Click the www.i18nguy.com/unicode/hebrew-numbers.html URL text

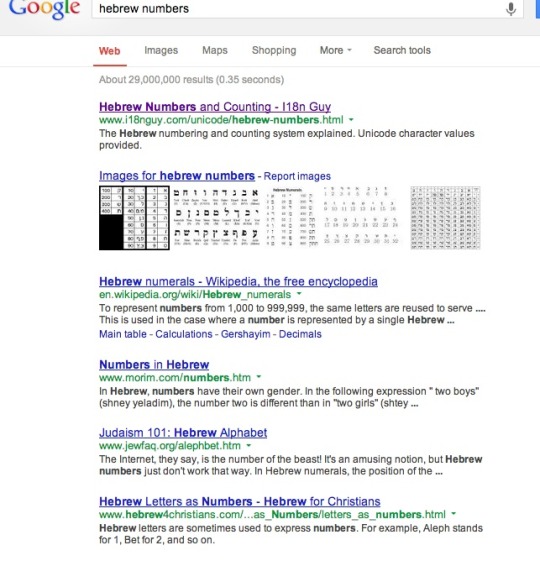[221, 120]
